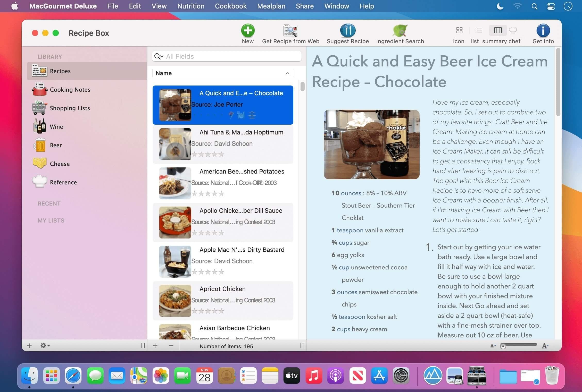582x392 pixels.
Task: Adjust the text size slider
Action: tap(503, 346)
